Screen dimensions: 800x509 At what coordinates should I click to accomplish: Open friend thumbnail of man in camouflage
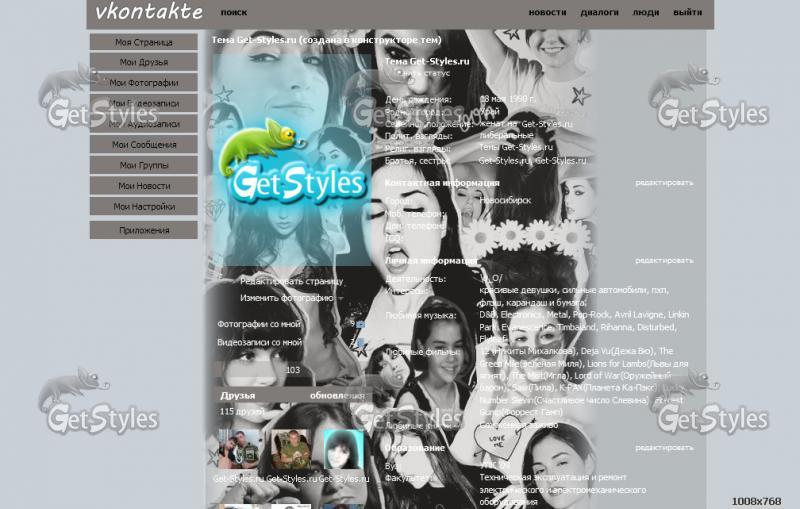(x=291, y=449)
